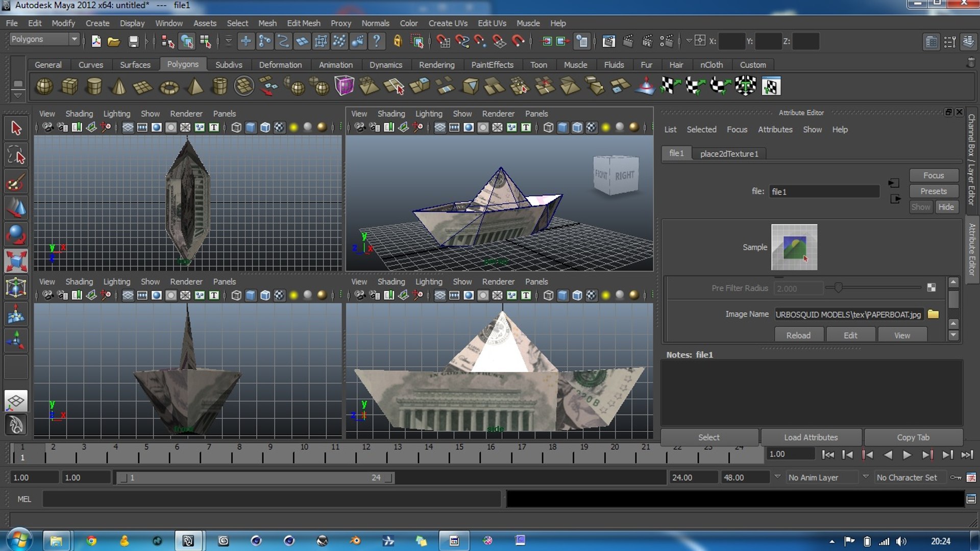The image size is (980, 551).
Task: Save the scene with the disk icon
Action: click(x=133, y=41)
